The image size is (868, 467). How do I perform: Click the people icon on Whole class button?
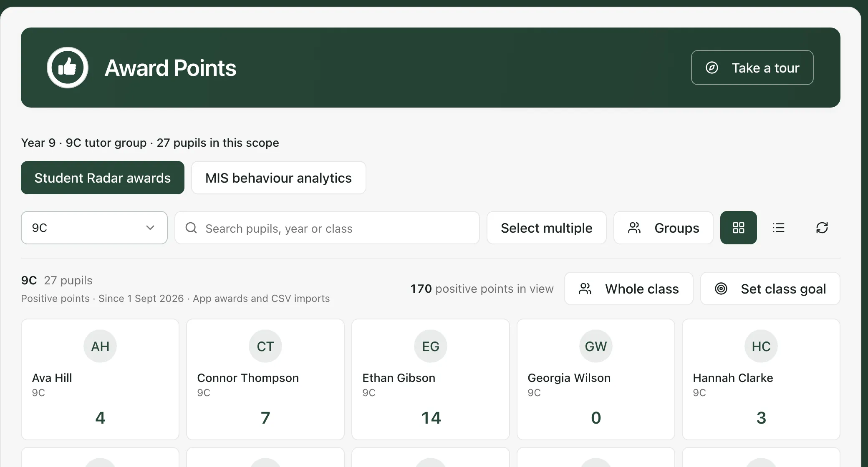coord(585,289)
